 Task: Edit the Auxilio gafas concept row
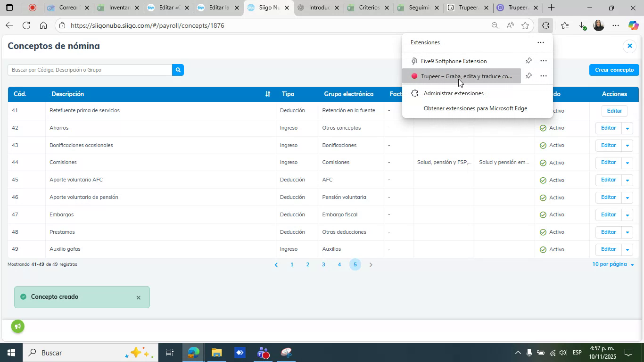[x=608, y=249]
